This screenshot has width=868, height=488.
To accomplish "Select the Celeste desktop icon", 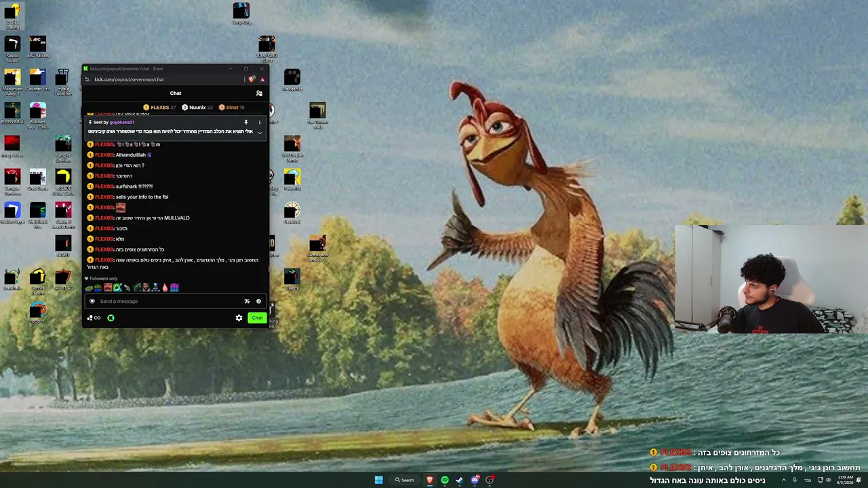I will click(x=292, y=279).
